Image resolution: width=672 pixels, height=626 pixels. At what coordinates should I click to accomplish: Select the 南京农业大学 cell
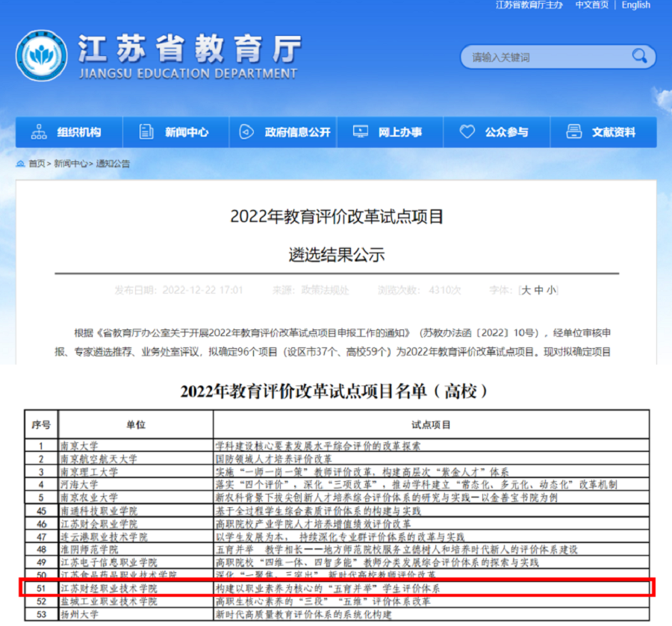click(x=136, y=498)
